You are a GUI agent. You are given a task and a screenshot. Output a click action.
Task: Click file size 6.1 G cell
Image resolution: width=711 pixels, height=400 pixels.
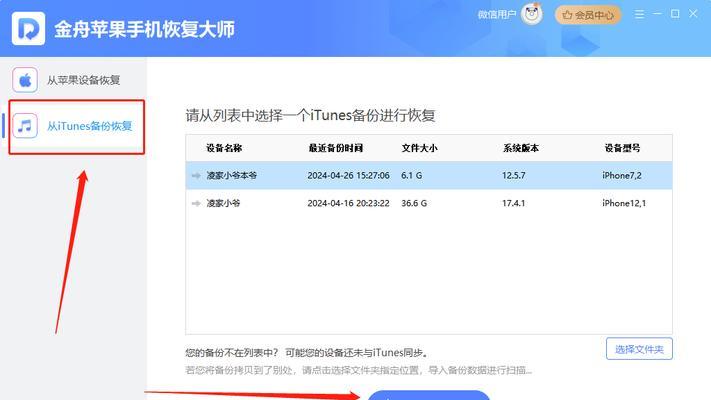(x=411, y=176)
